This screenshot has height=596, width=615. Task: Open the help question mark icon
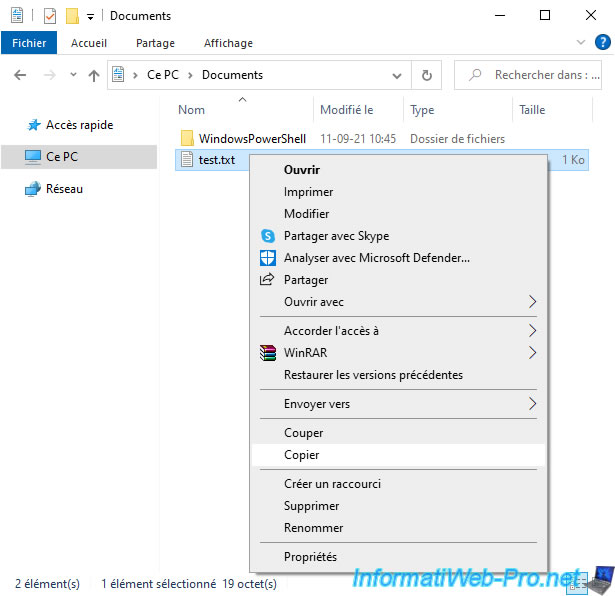click(603, 43)
